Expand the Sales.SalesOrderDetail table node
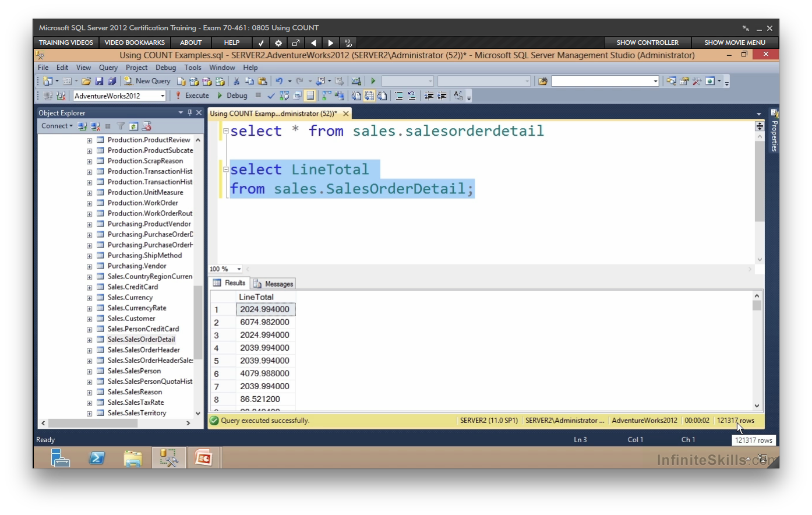Image resolution: width=812 pixels, height=515 pixels. click(89, 340)
